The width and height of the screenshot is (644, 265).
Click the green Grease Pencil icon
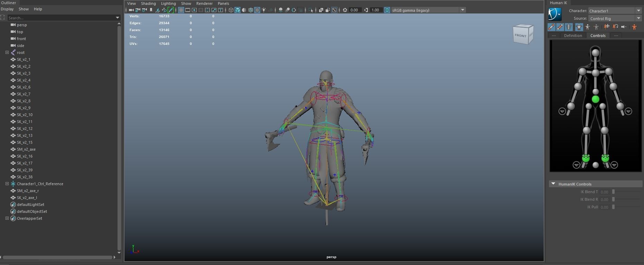click(171, 10)
